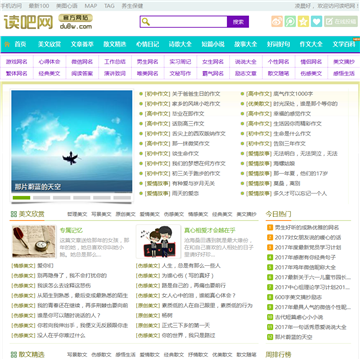
Task: Open 演讲致词 category link
Action: (x=115, y=73)
